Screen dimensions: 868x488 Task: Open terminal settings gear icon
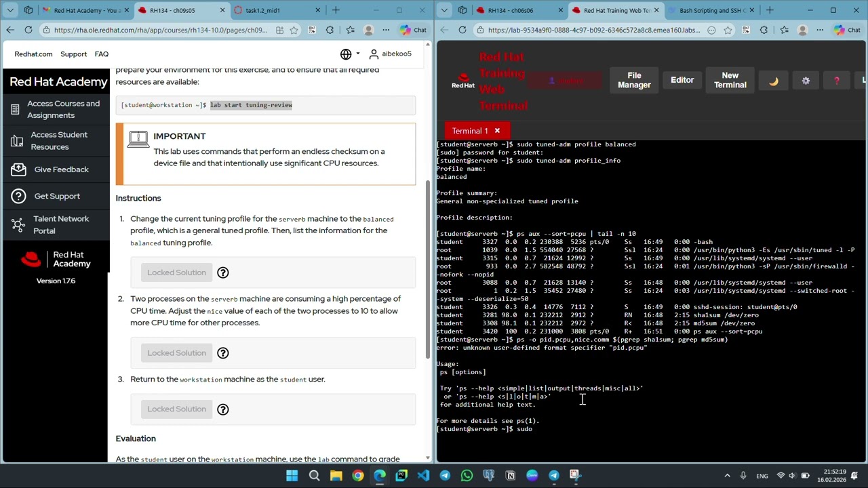806,81
